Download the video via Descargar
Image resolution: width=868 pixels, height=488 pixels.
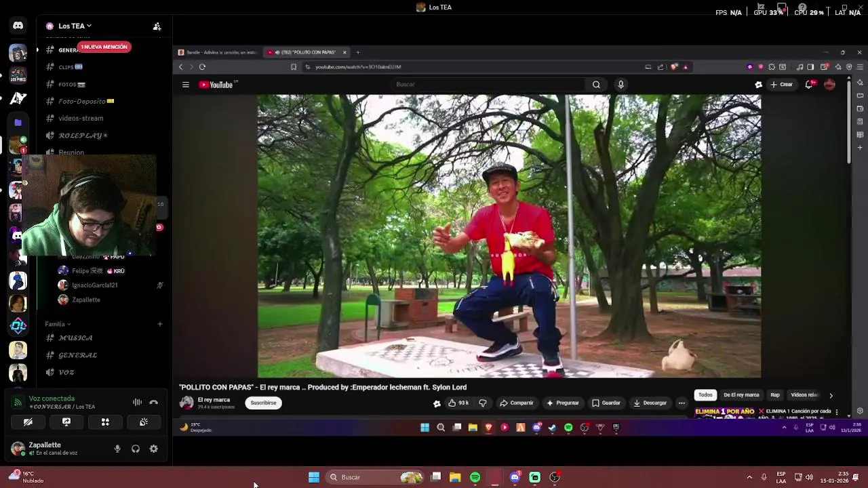point(650,403)
